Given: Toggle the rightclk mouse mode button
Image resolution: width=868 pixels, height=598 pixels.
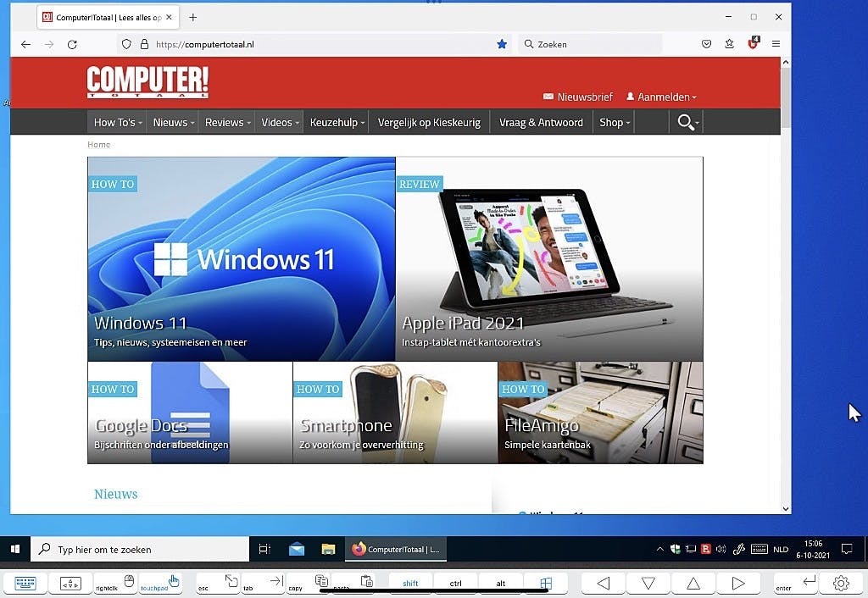Looking at the screenshot, I should [x=114, y=583].
